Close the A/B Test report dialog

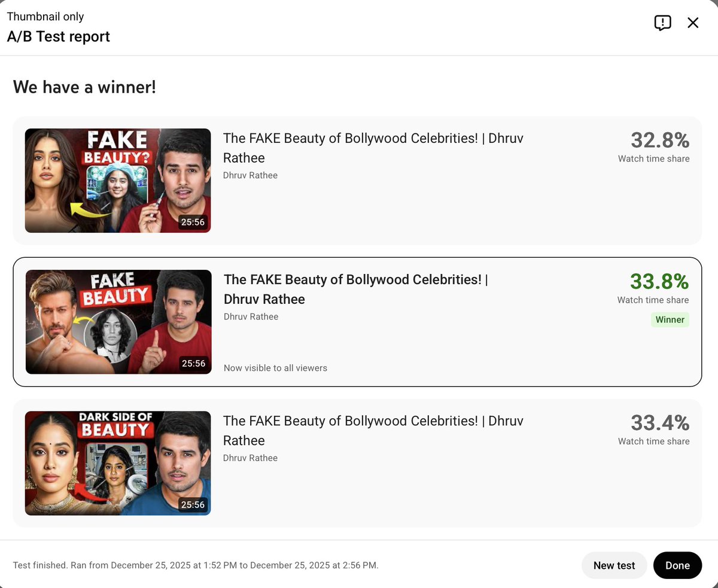point(693,23)
